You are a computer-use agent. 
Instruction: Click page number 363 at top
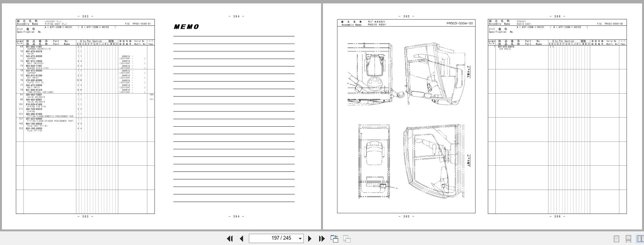(x=85, y=16)
